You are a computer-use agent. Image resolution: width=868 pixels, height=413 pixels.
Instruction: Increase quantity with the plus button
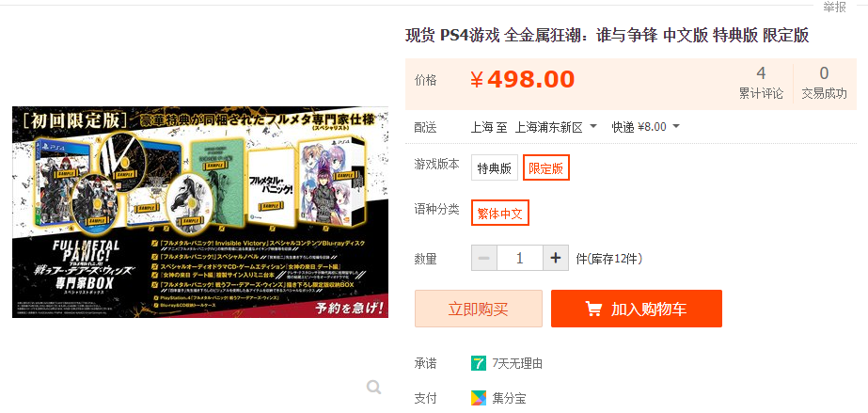click(557, 258)
